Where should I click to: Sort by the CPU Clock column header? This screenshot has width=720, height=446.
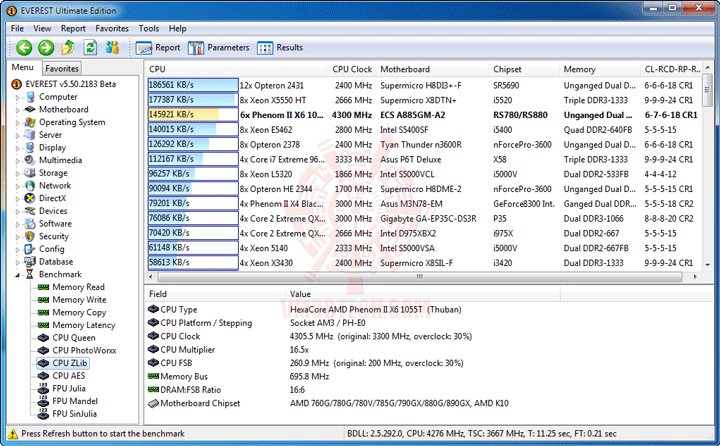351,69
